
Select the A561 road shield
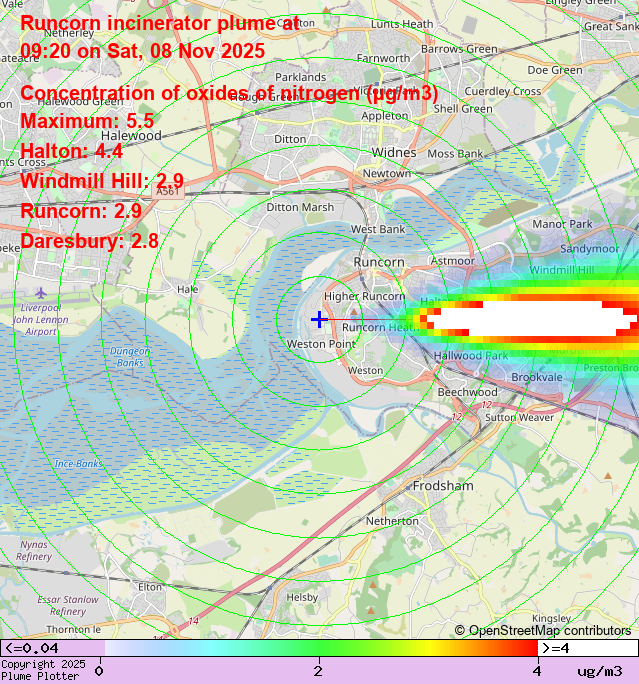point(168,190)
